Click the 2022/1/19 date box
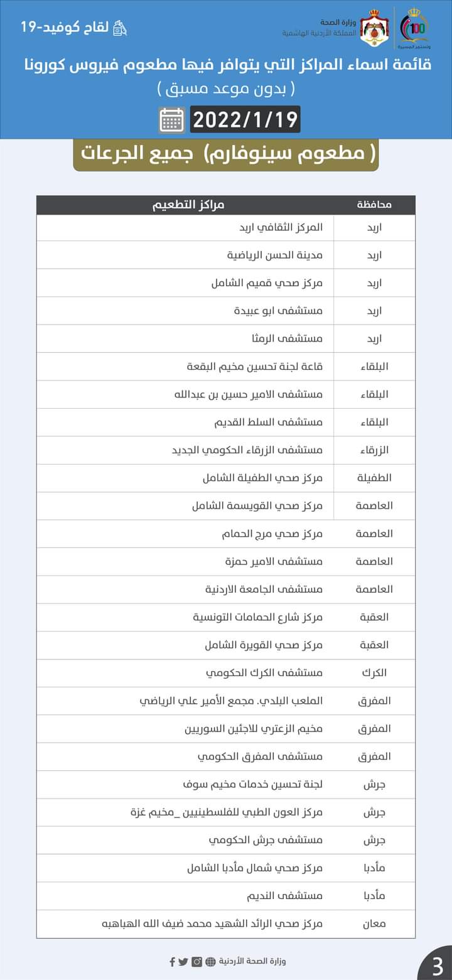 click(245, 120)
